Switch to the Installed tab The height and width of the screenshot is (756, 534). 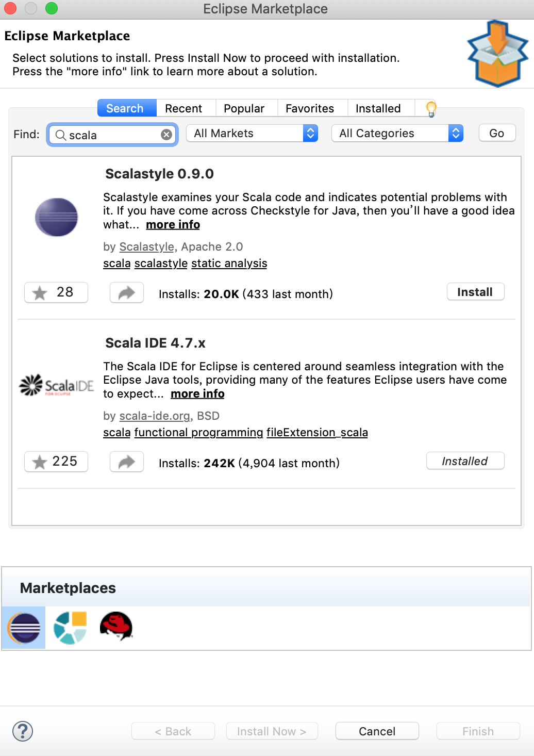[x=378, y=108]
